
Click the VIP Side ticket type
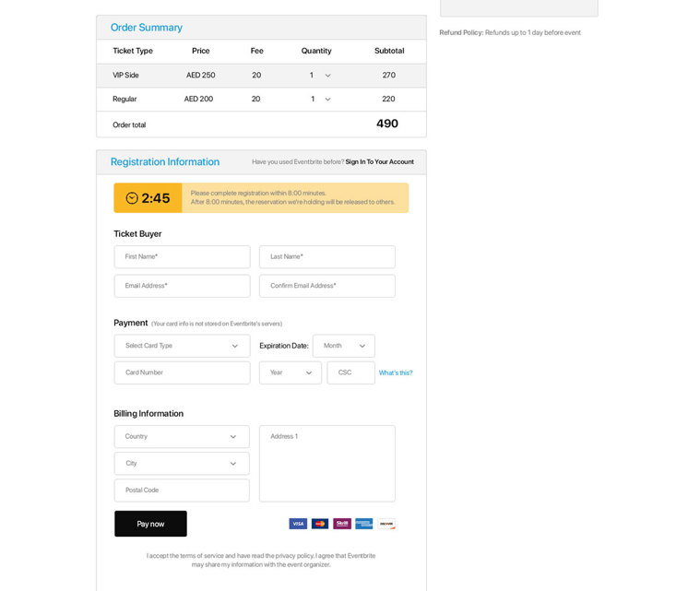click(125, 75)
